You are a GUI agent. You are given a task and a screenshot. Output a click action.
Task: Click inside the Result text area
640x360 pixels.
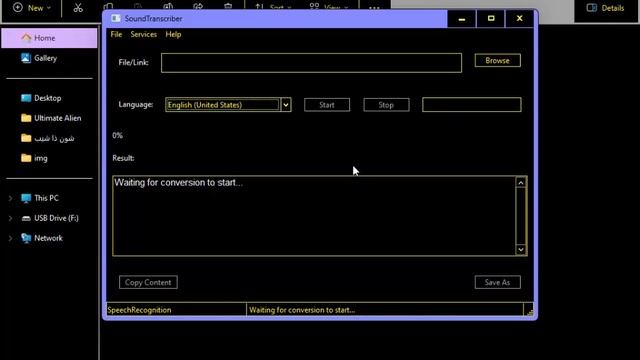tap(313, 216)
